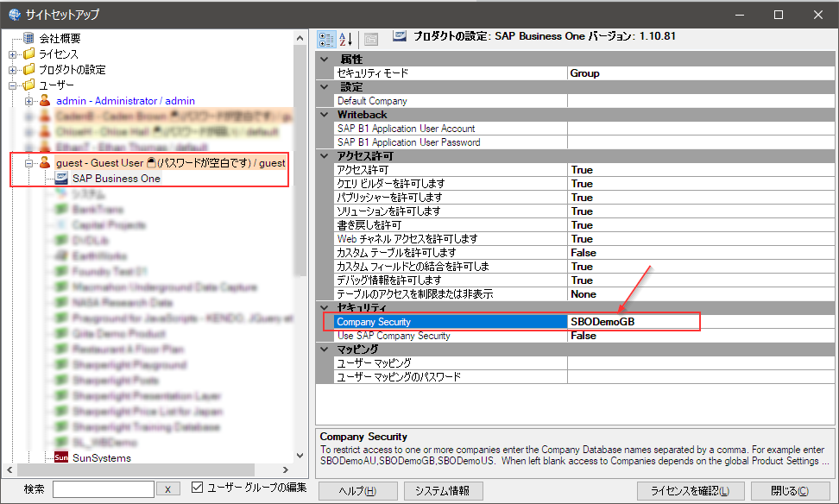This screenshot has width=839, height=504.
Task: Click the Company Security value SBODemoGB
Action: coord(701,322)
